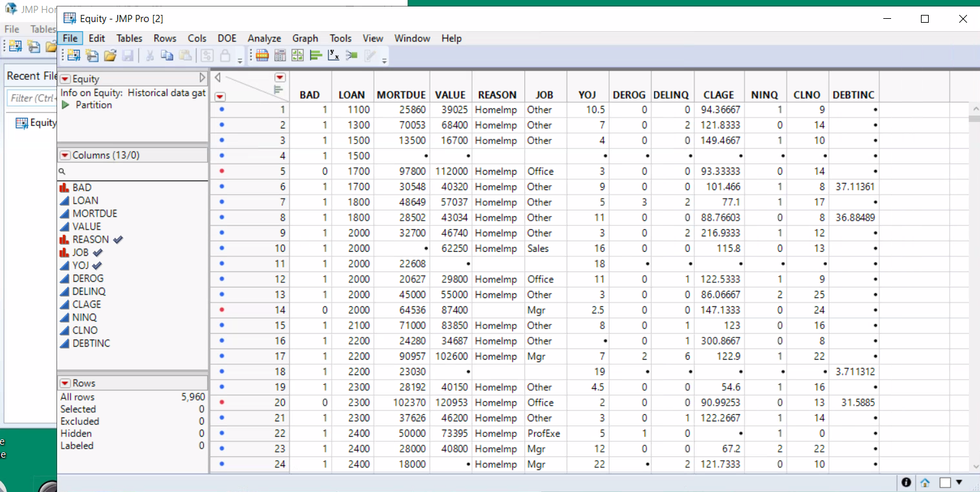Select the DELINQ column header
Image resolution: width=980 pixels, height=492 pixels.
670,95
